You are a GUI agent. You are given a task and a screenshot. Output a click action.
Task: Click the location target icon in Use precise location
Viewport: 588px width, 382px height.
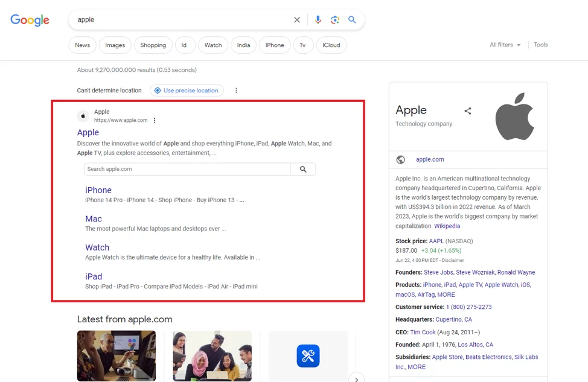(158, 91)
